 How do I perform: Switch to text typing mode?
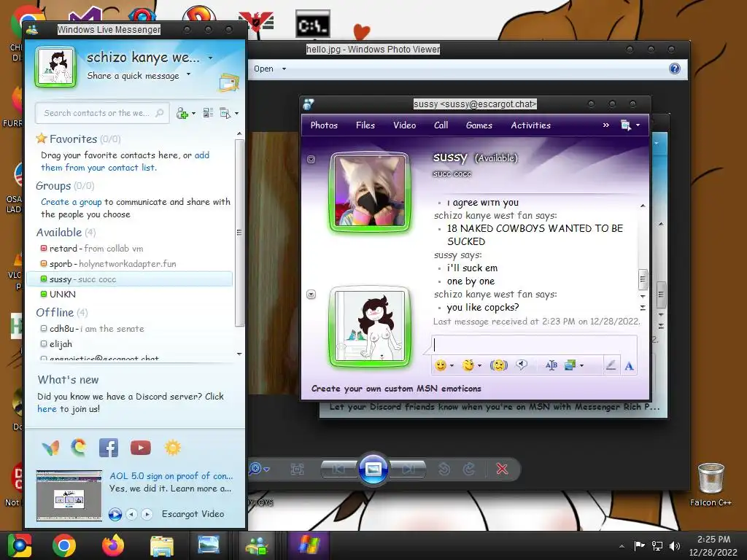coord(630,365)
